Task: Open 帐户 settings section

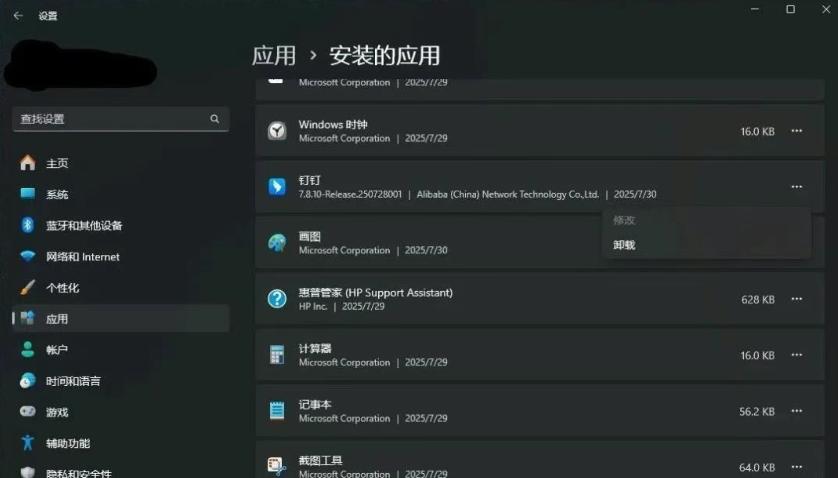Action: [121, 350]
